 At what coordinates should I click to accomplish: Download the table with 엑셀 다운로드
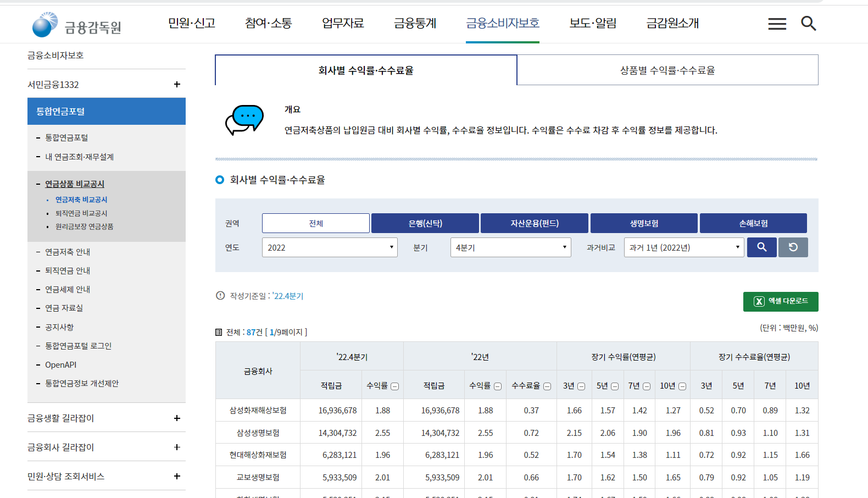(x=781, y=302)
